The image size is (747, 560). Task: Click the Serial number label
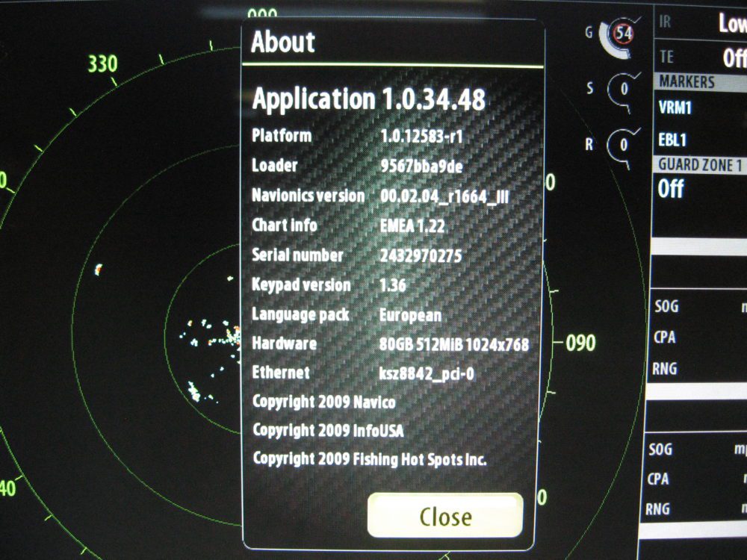click(297, 255)
